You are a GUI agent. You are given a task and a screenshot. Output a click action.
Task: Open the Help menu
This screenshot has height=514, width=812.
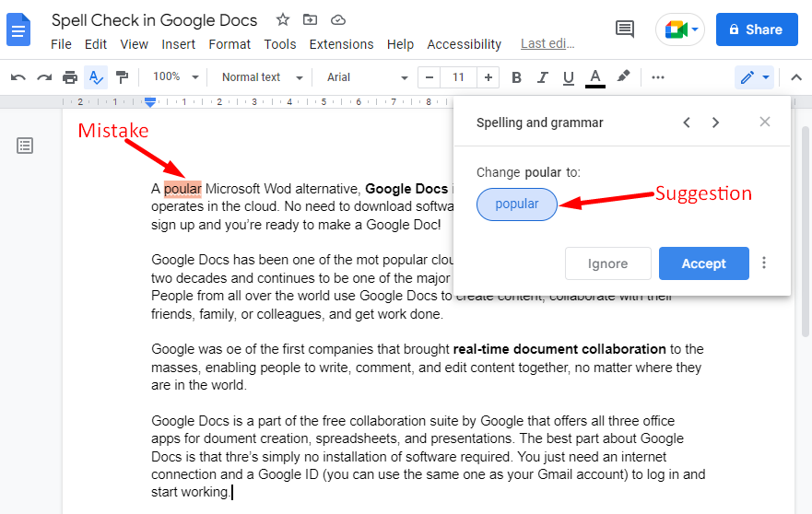pyautogui.click(x=400, y=44)
